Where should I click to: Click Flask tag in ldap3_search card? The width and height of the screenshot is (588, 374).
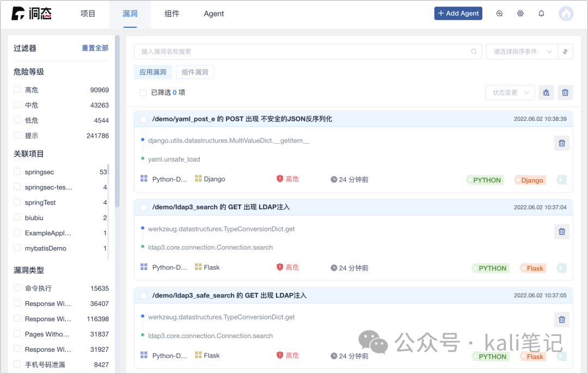tap(533, 268)
